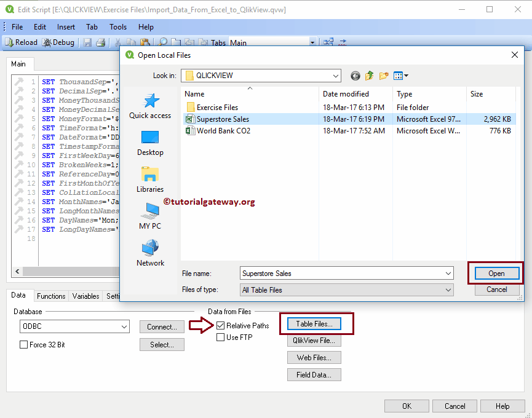The width and height of the screenshot is (532, 418).
Task: Click the Cut scissors icon
Action: tap(117, 42)
